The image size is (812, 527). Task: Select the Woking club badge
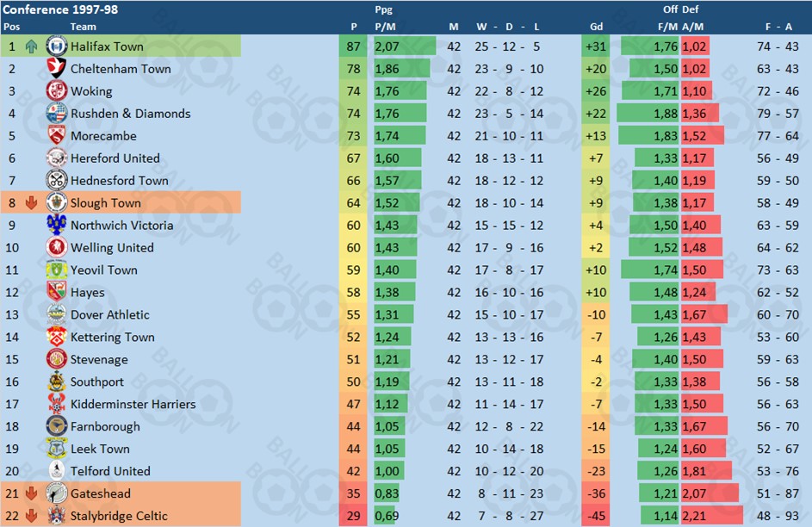pyautogui.click(x=56, y=90)
